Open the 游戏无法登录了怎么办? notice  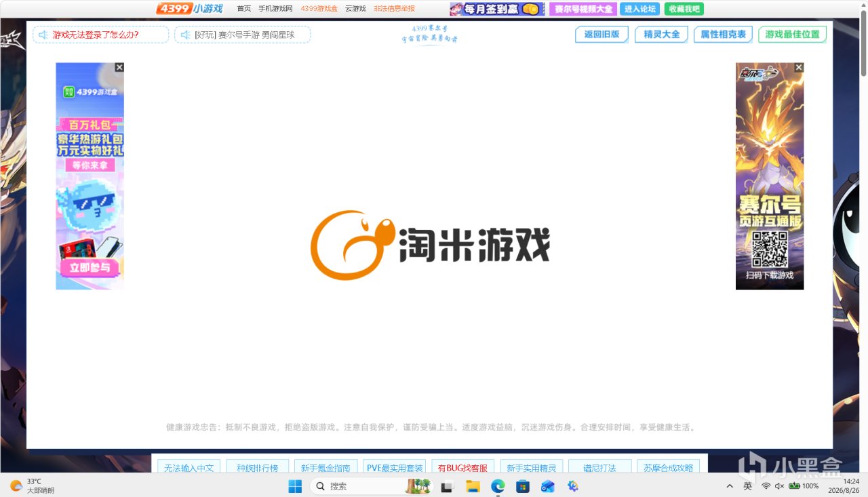pos(101,35)
